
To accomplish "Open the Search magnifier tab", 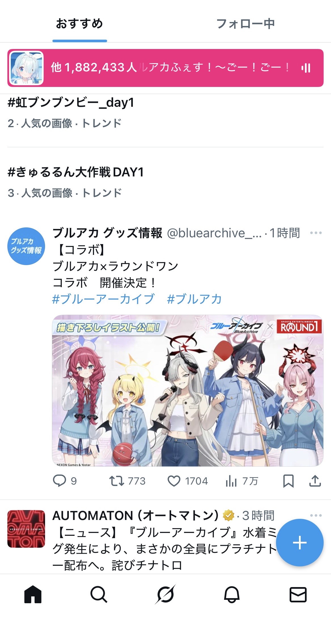I will point(99,594).
